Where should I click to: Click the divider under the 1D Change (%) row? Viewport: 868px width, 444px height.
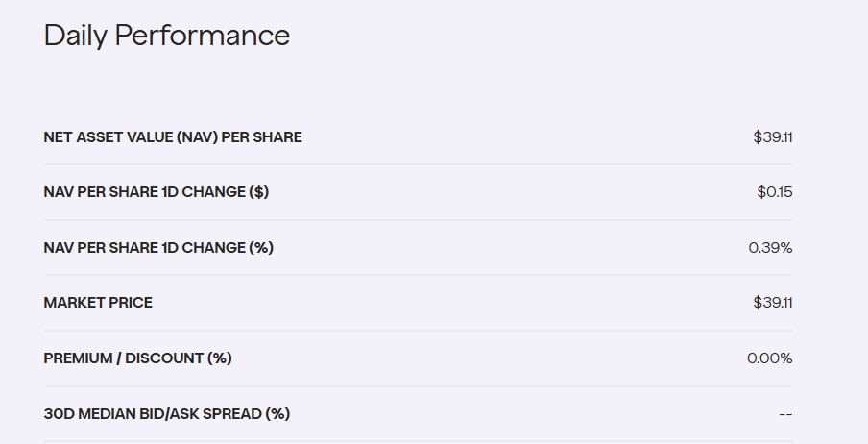click(x=419, y=275)
